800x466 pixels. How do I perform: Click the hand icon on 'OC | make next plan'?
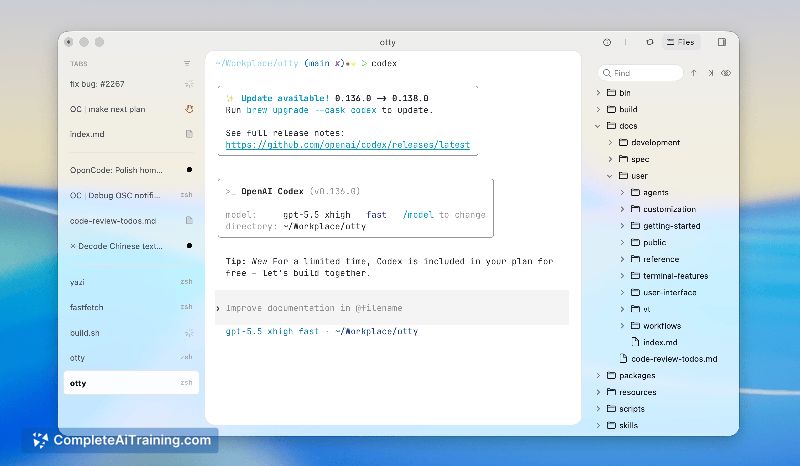point(189,109)
